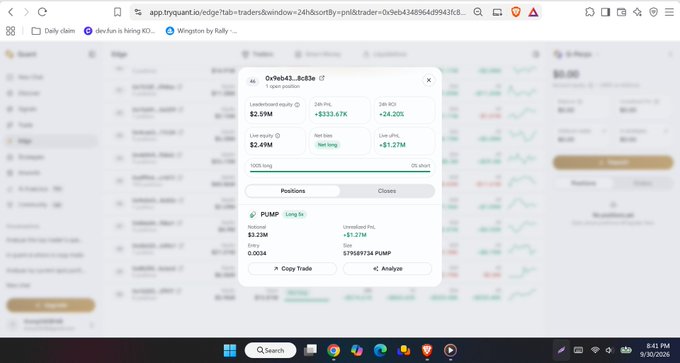Image resolution: width=680 pixels, height=363 pixels.
Task: Open Task View on the taskbar
Action: pos(310,350)
